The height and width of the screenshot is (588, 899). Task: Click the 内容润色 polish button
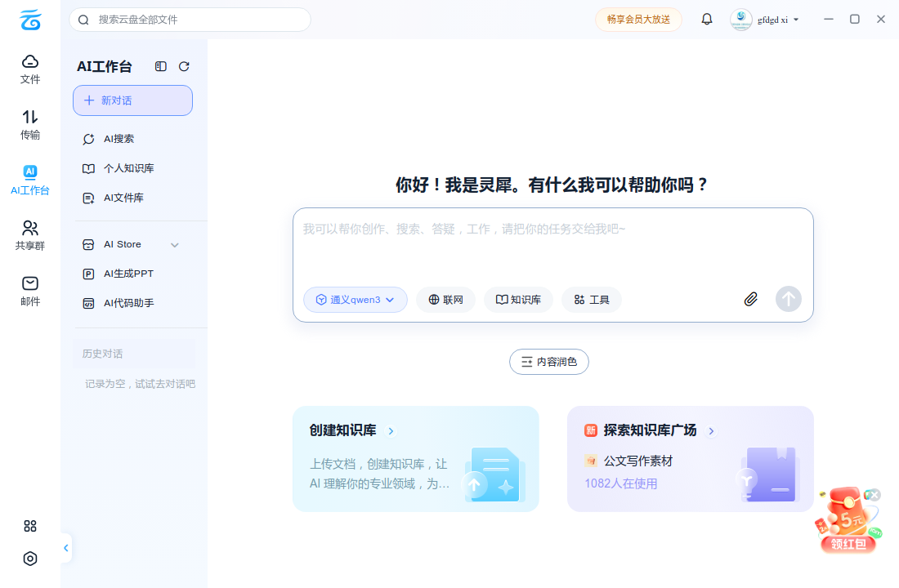548,362
